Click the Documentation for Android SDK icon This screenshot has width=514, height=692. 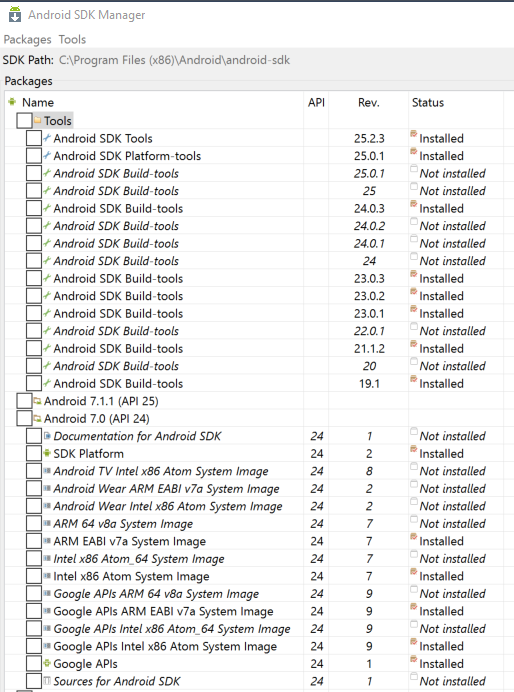pyautogui.click(x=47, y=436)
